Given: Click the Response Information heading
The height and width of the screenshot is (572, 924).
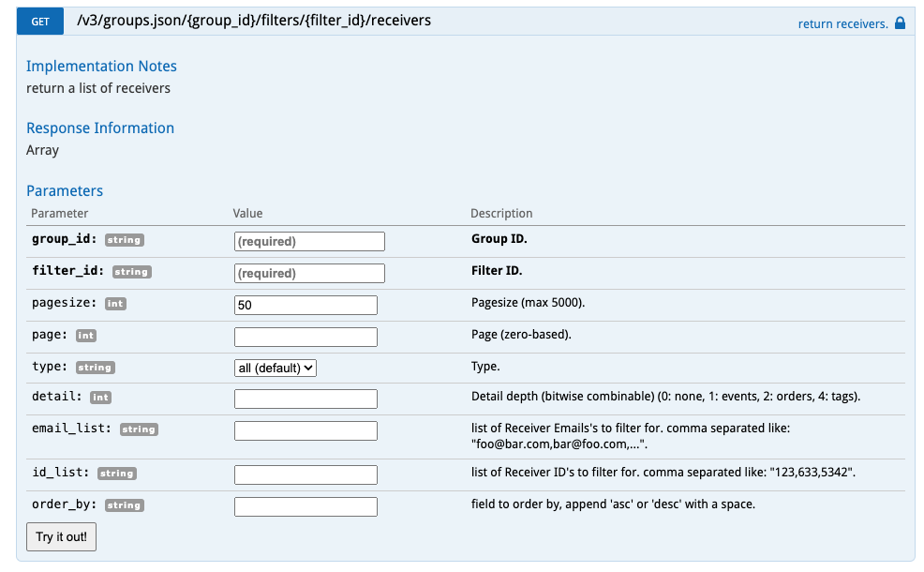Looking at the screenshot, I should 100,128.
